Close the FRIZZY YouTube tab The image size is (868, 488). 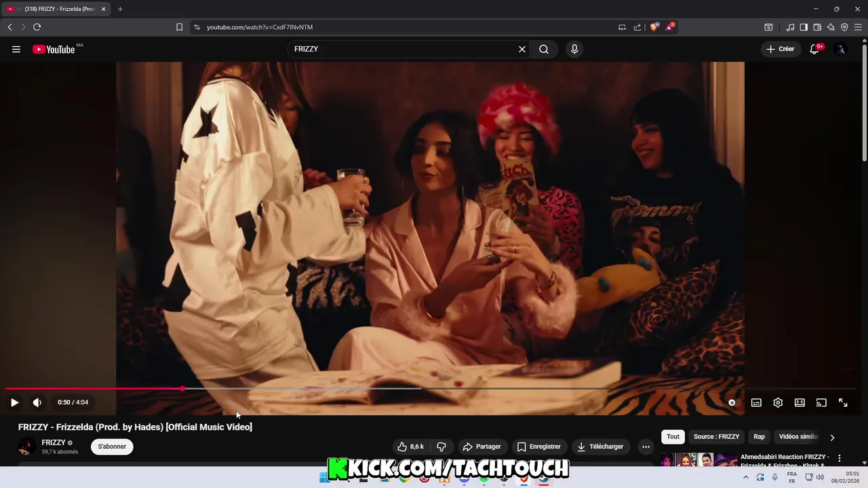pos(103,9)
